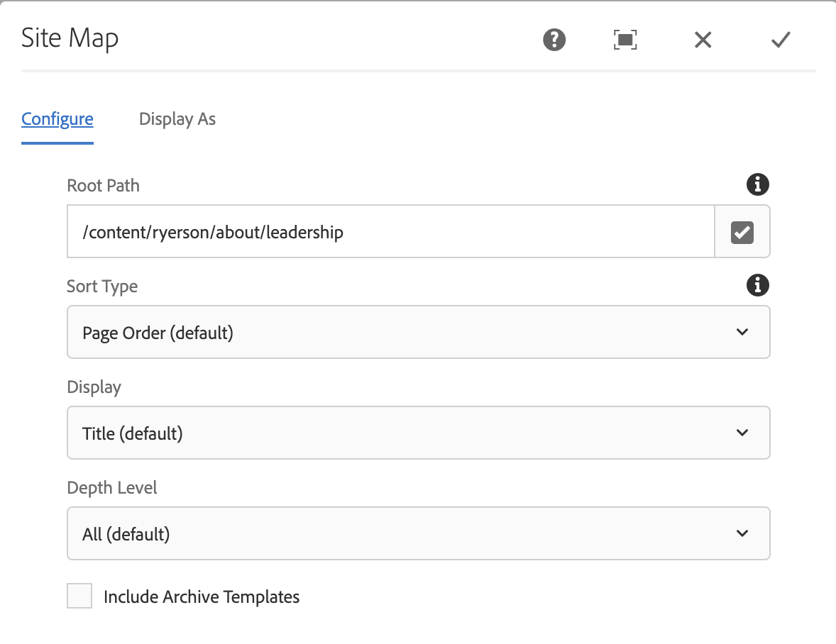The height and width of the screenshot is (644, 836).
Task: Click the chevron arrow in Display select
Action: 742,433
